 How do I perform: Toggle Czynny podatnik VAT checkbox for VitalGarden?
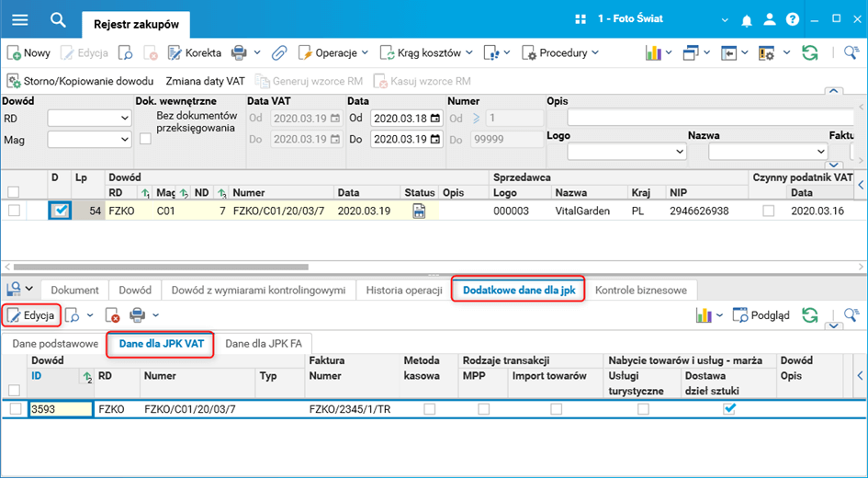tap(769, 211)
